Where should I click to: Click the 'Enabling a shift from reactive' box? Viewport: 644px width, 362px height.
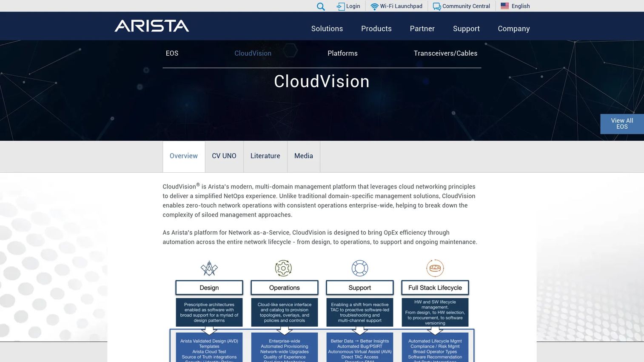pos(360,313)
